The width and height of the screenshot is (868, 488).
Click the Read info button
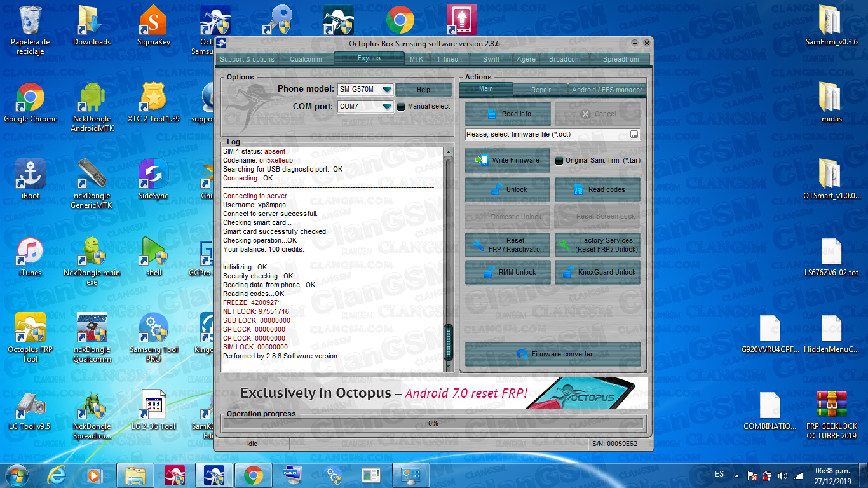(x=508, y=114)
